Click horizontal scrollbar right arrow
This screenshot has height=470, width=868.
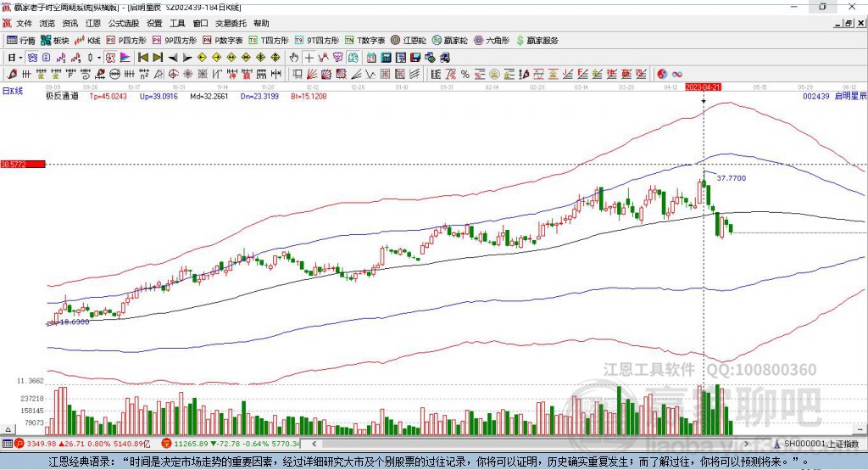[x=746, y=444]
